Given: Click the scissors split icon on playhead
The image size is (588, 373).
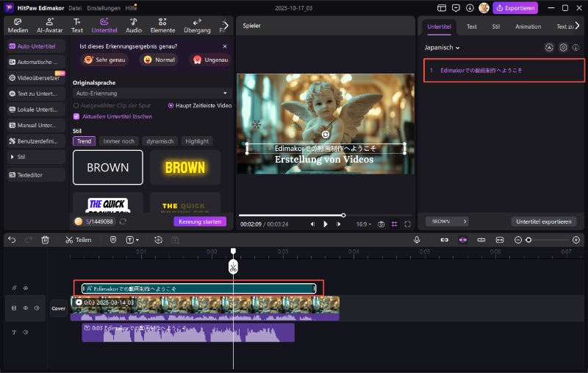Looking at the screenshot, I should click(233, 267).
